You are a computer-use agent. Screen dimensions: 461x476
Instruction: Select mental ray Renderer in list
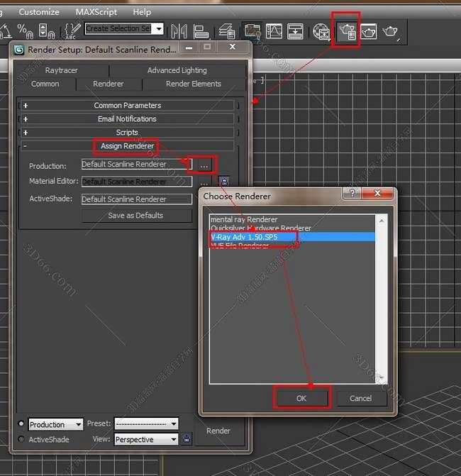coord(292,219)
